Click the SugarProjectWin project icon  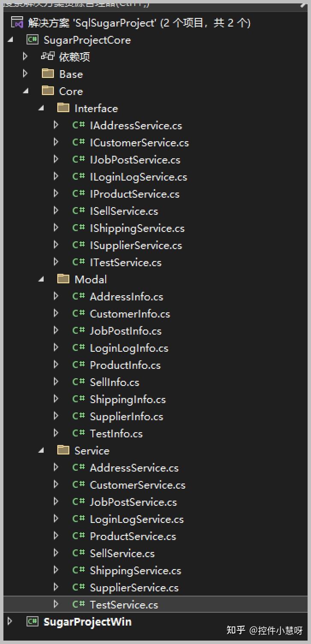(x=33, y=621)
